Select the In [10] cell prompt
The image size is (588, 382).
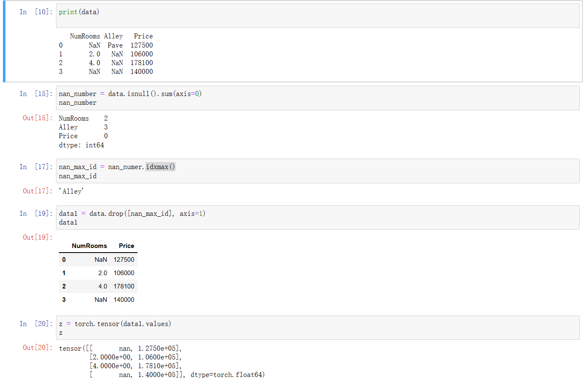click(36, 12)
